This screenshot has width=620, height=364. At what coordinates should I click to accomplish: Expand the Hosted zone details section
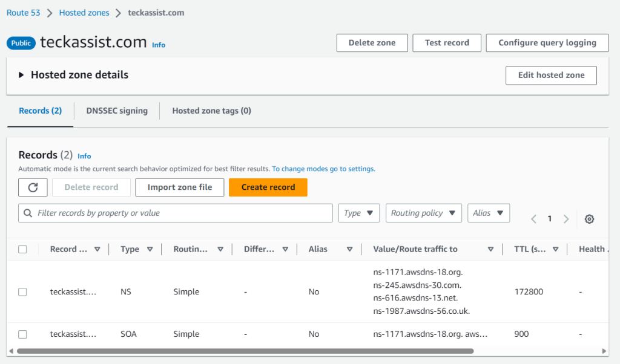(x=21, y=75)
